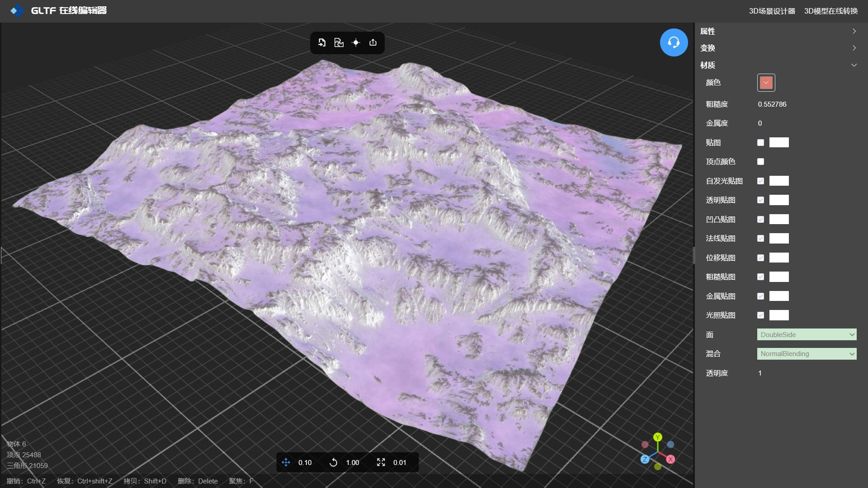Open the 3D模型在线转换 menu link
Image resolution: width=868 pixels, height=488 pixels.
pyautogui.click(x=830, y=11)
